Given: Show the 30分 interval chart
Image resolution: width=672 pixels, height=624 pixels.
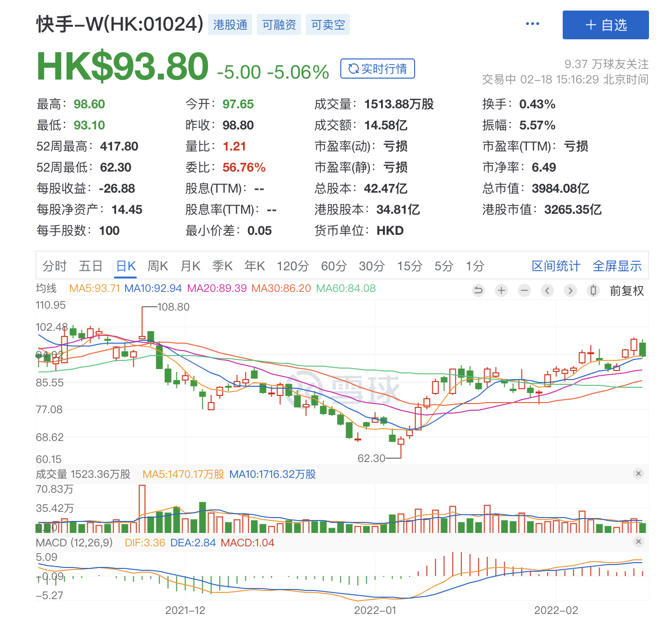Looking at the screenshot, I should point(372,266).
